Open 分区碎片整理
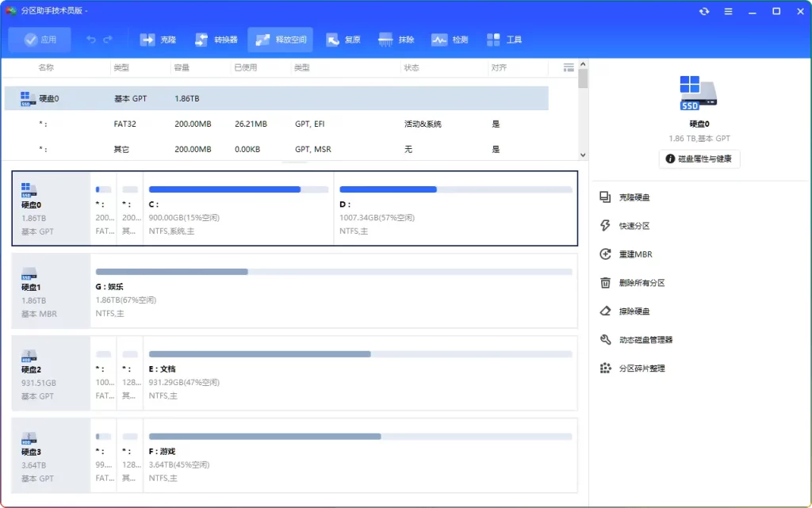The height and width of the screenshot is (508, 812). pos(642,368)
